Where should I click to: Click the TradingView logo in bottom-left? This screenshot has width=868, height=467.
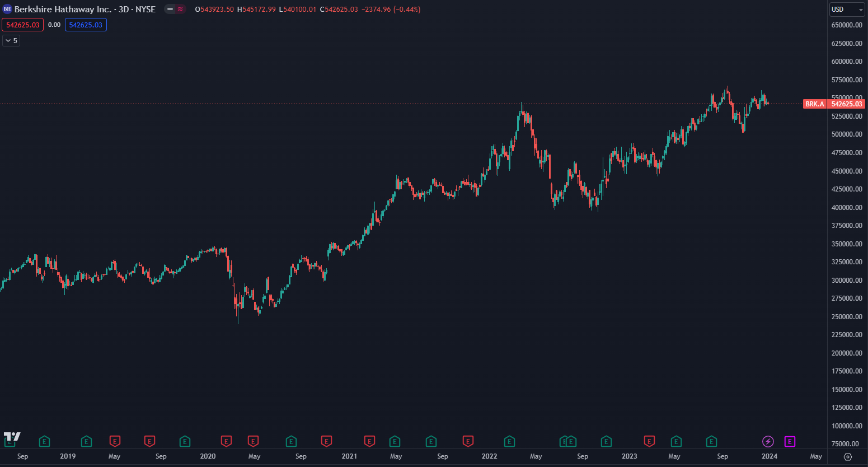tap(12, 436)
